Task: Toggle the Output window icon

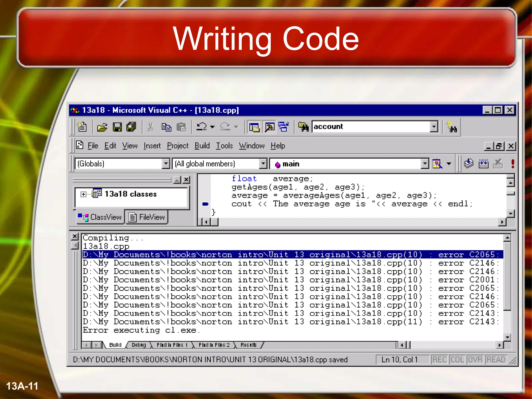Action: pyautogui.click(x=269, y=127)
